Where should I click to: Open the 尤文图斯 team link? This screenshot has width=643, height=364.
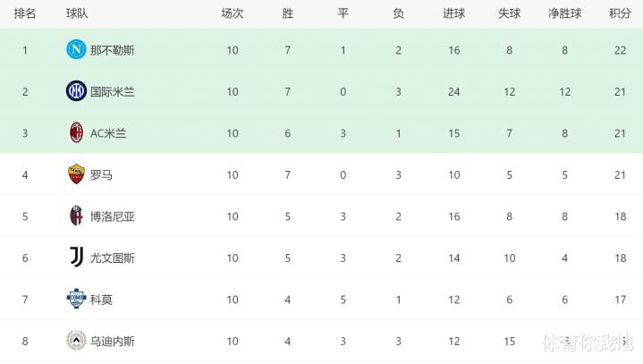click(x=113, y=258)
